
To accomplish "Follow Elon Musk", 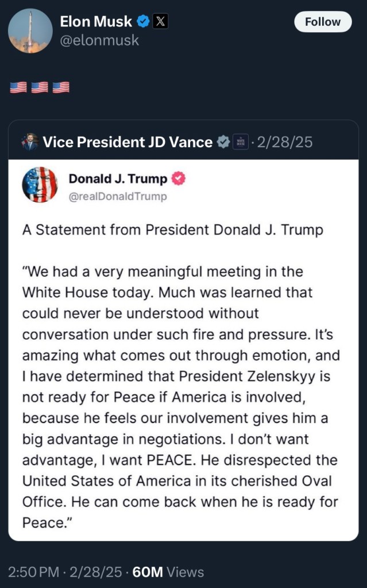I will tap(323, 22).
